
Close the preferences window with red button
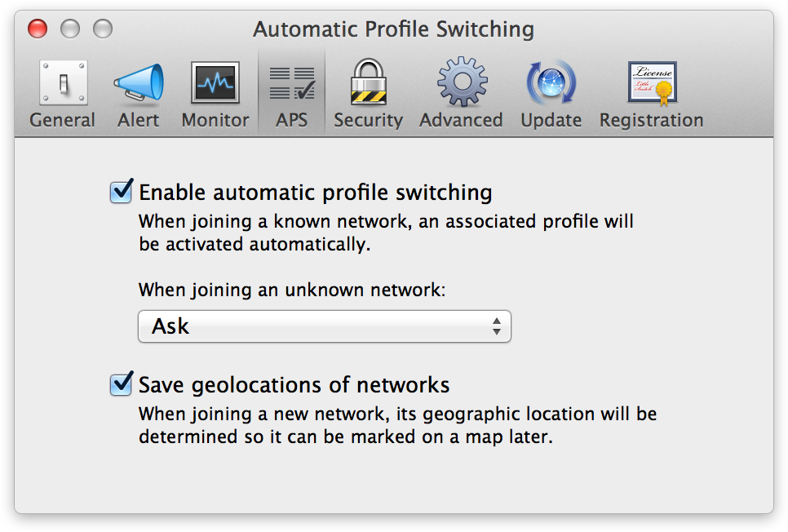point(38,30)
